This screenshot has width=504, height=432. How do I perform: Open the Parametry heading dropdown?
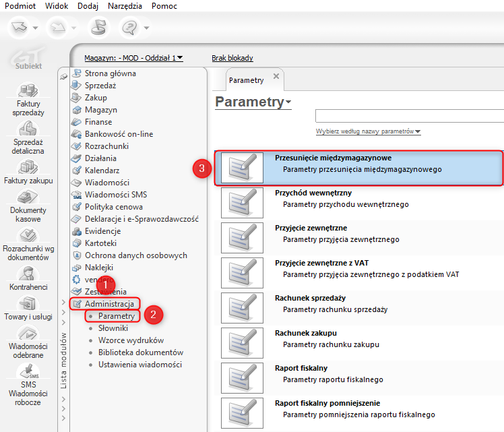[253, 102]
